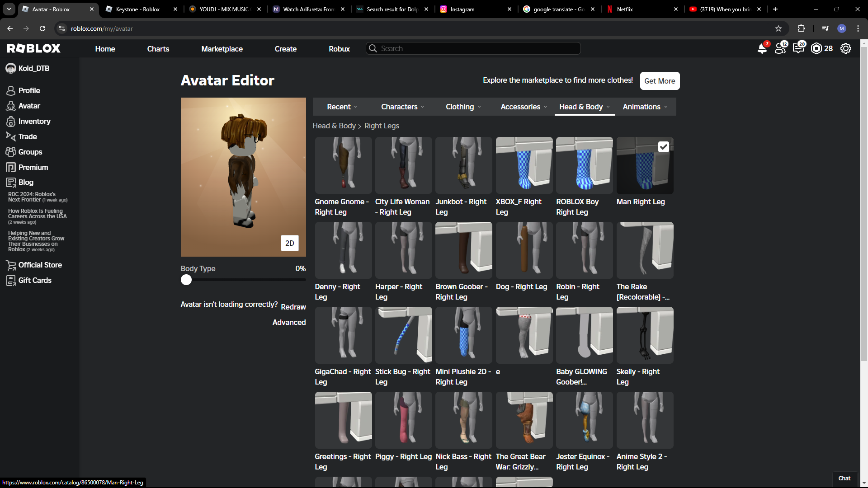Viewport: 868px width, 488px height.
Task: Select the XBOX_F Right Leg thumbnail
Action: tap(524, 165)
